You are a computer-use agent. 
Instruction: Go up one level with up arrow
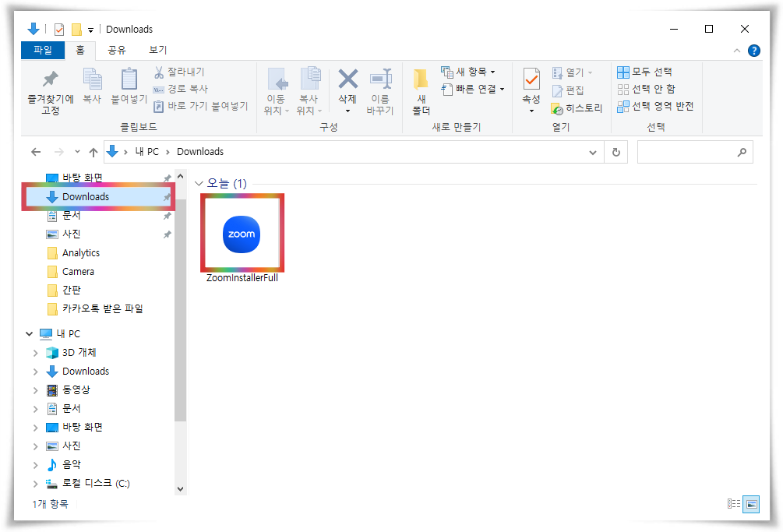pyautogui.click(x=93, y=152)
